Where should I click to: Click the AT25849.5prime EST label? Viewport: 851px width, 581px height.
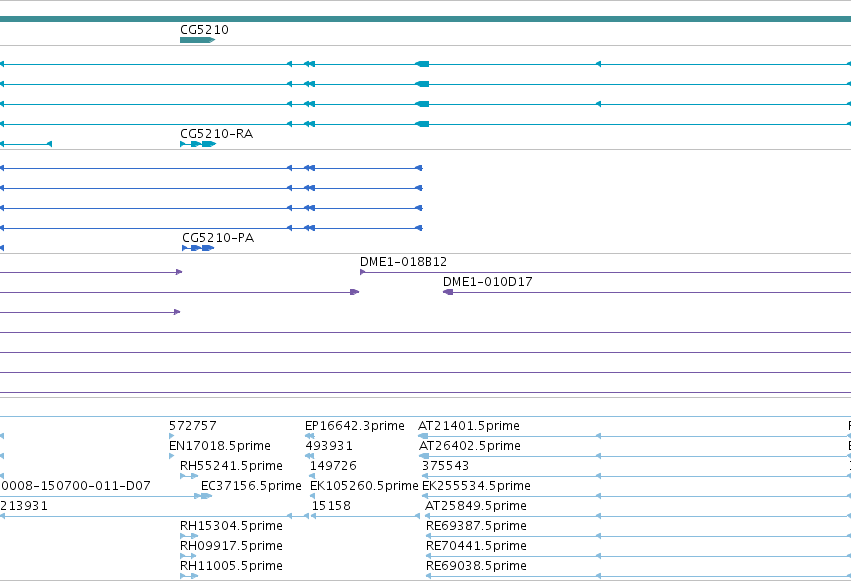pos(475,506)
